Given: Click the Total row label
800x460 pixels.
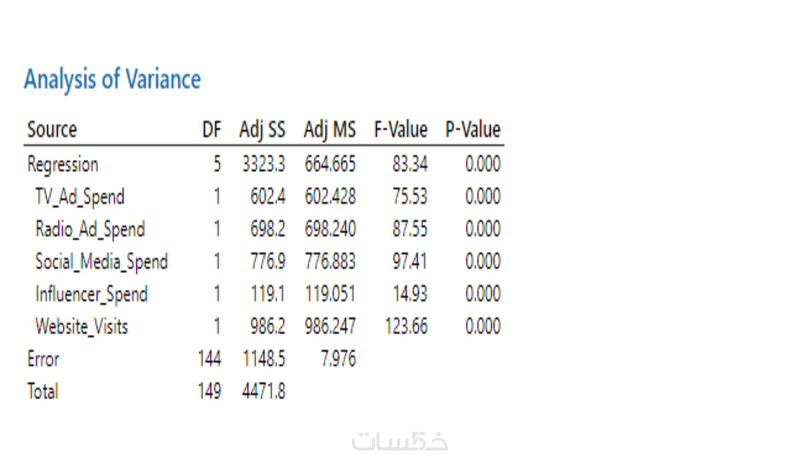Looking at the screenshot, I should point(43,391).
